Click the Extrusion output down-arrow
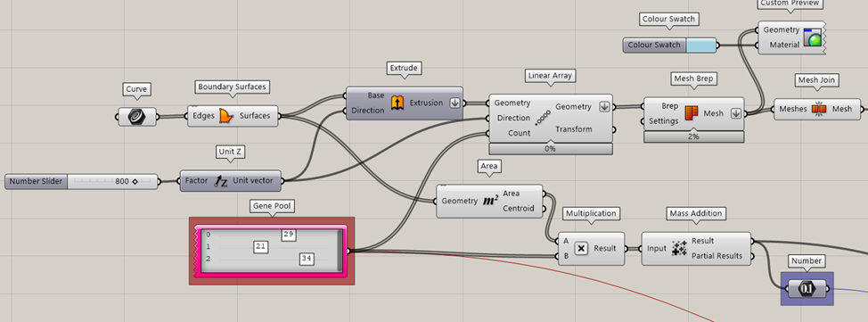This screenshot has height=322, width=868. point(454,103)
